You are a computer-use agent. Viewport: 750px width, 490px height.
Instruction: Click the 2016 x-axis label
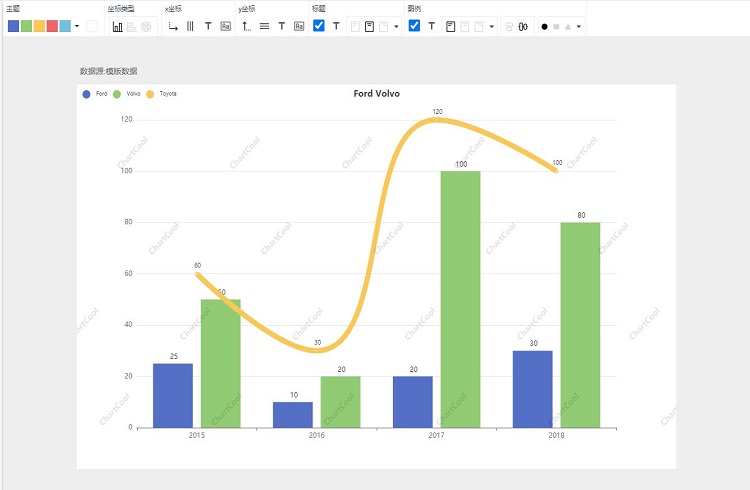coord(317,435)
